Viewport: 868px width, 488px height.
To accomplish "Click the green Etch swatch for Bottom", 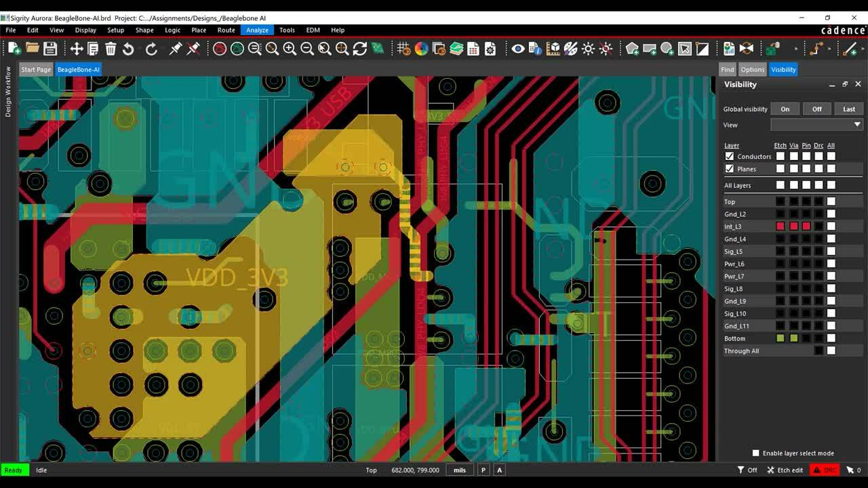I will 781,338.
